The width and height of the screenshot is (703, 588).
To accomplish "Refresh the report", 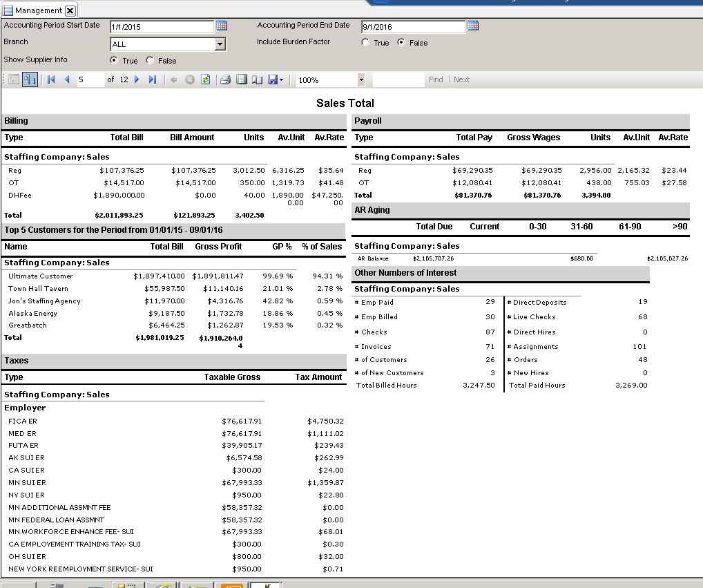I will [205, 79].
